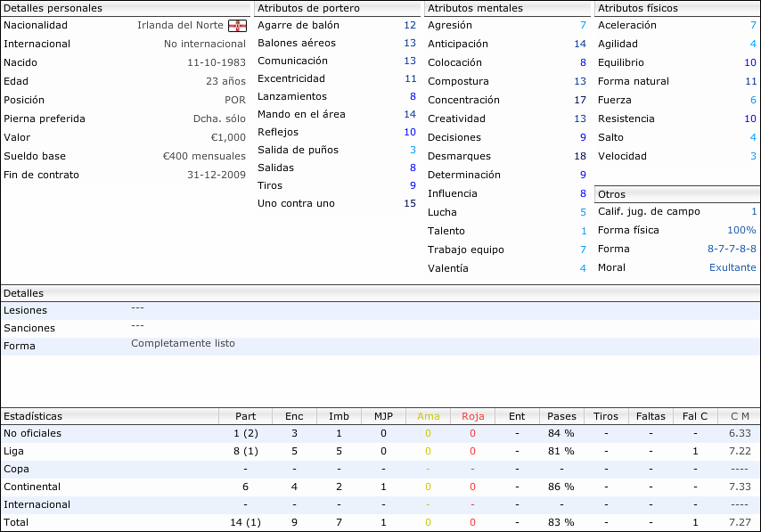Click the Atributos físicos header
The height and width of the screenshot is (532, 761).
[677, 8]
